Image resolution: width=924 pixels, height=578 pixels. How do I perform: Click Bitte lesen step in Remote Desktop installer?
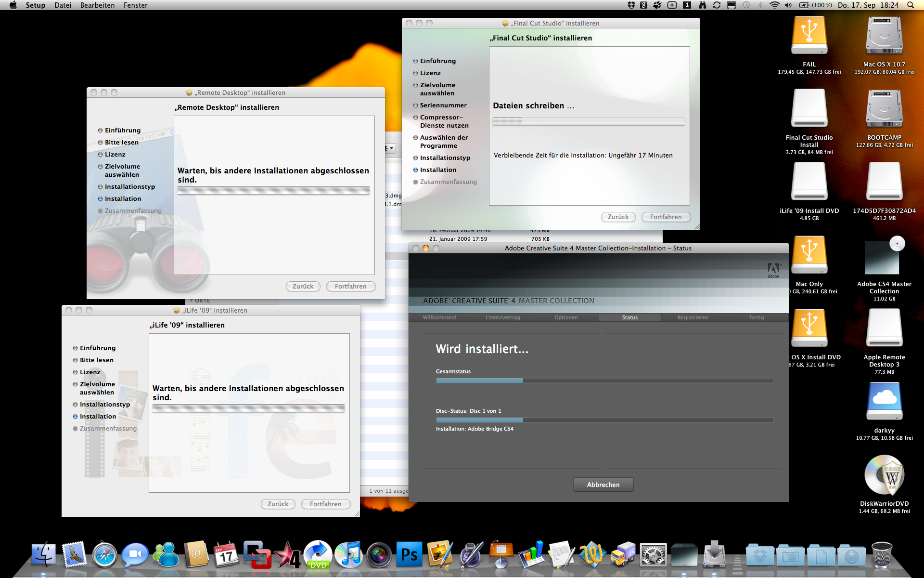point(121,142)
